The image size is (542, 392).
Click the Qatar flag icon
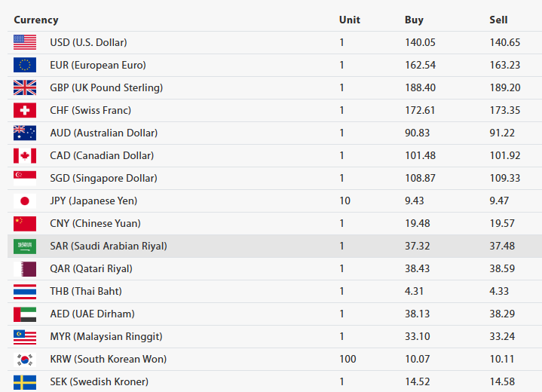coord(25,269)
